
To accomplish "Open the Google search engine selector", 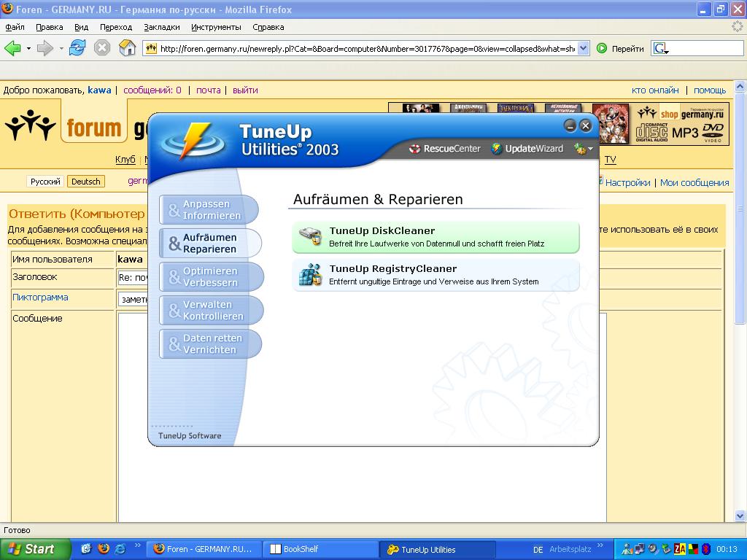I will pos(661,49).
